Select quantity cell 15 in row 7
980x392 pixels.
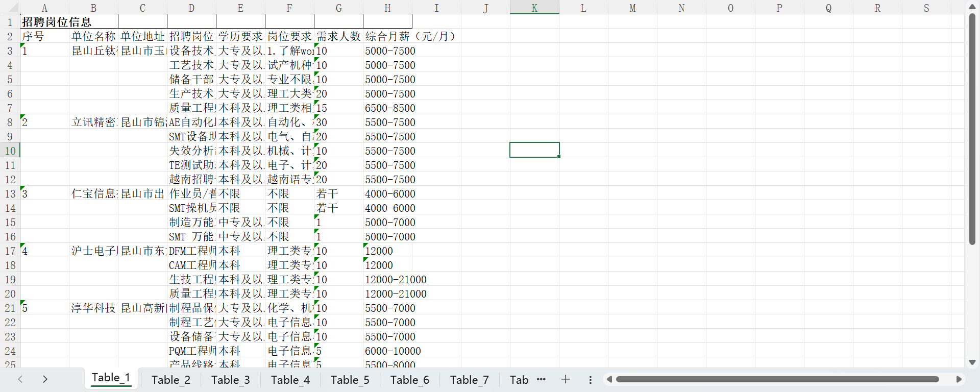(x=338, y=108)
